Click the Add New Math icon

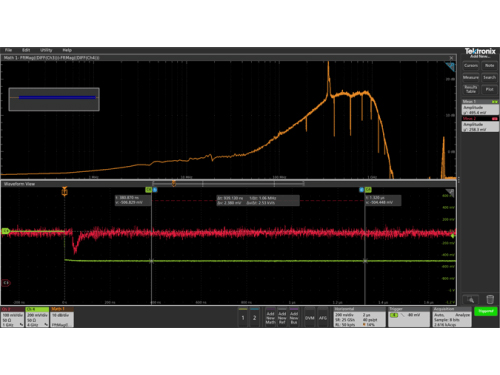coord(270,317)
